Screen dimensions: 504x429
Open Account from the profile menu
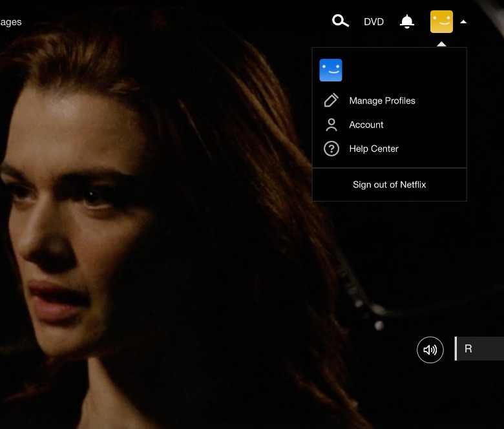pos(366,125)
